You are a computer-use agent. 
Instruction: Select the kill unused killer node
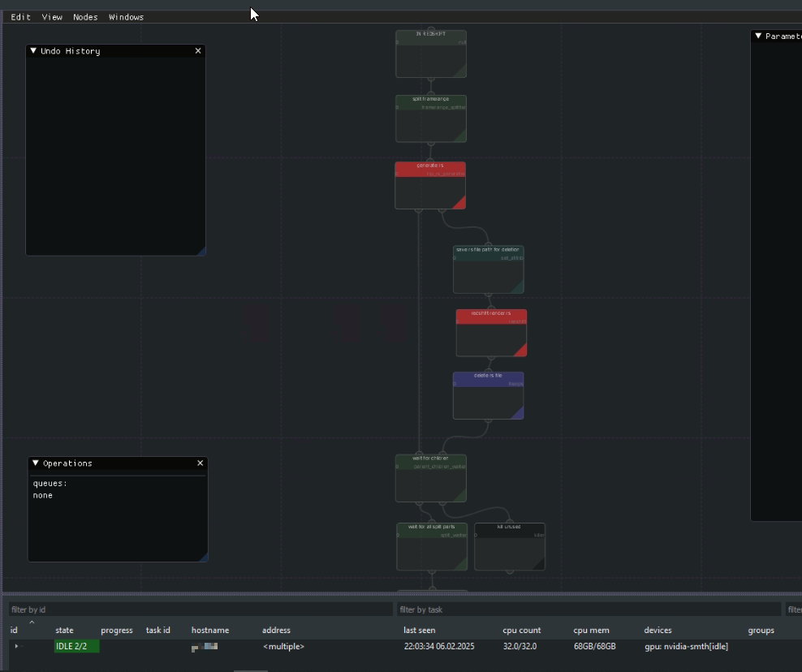pos(509,546)
